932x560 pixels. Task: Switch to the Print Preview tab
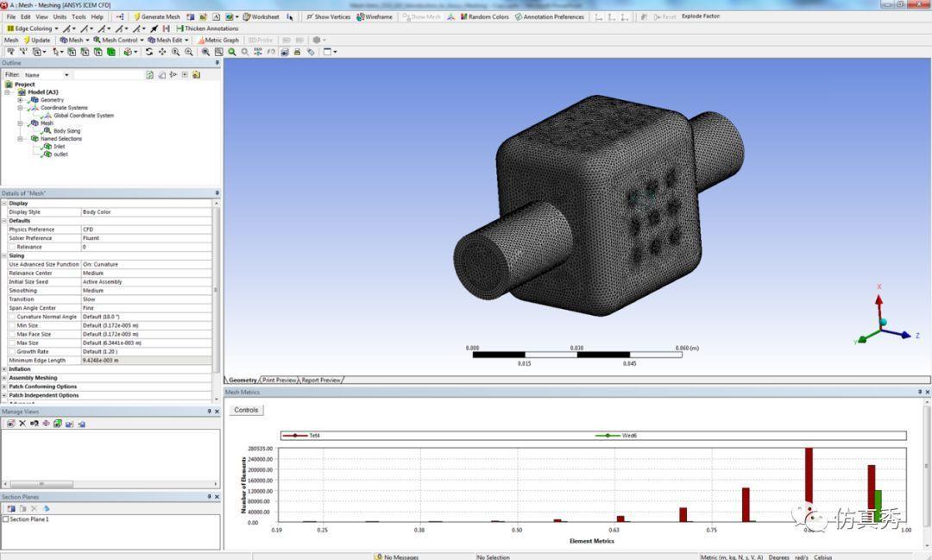278,380
